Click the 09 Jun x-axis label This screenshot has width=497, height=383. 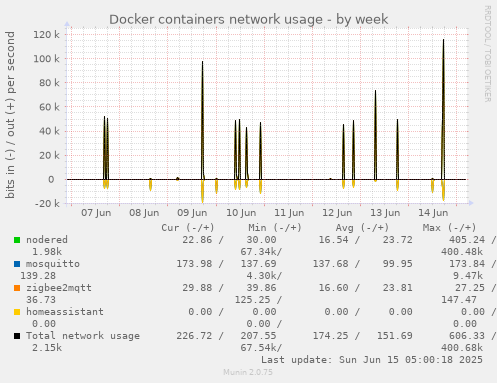pos(192,213)
